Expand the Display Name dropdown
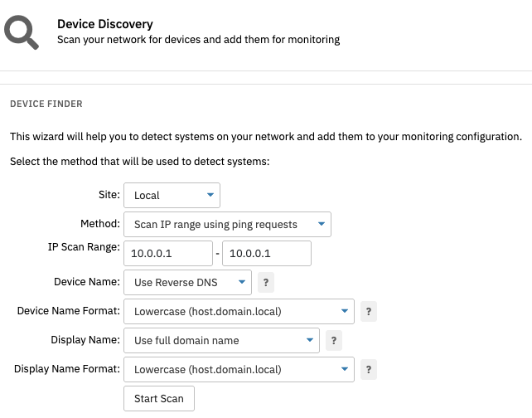The image size is (532, 418). click(221, 340)
